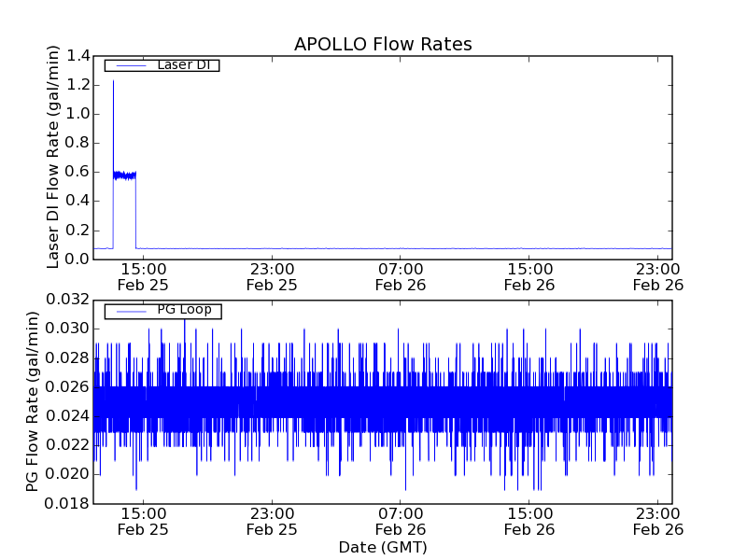747x560 pixels.
Task: Click the 0.032 tick on PG flow axis
Action: [x=67, y=300]
